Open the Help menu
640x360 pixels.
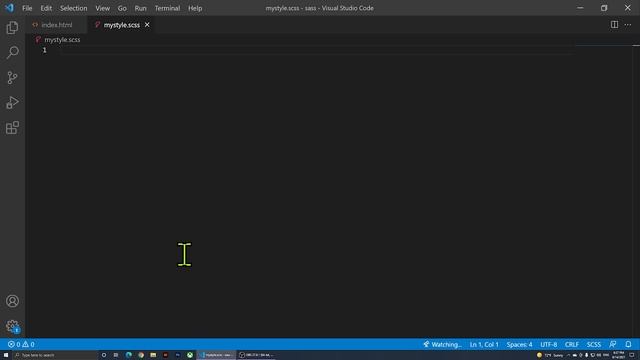[x=195, y=8]
